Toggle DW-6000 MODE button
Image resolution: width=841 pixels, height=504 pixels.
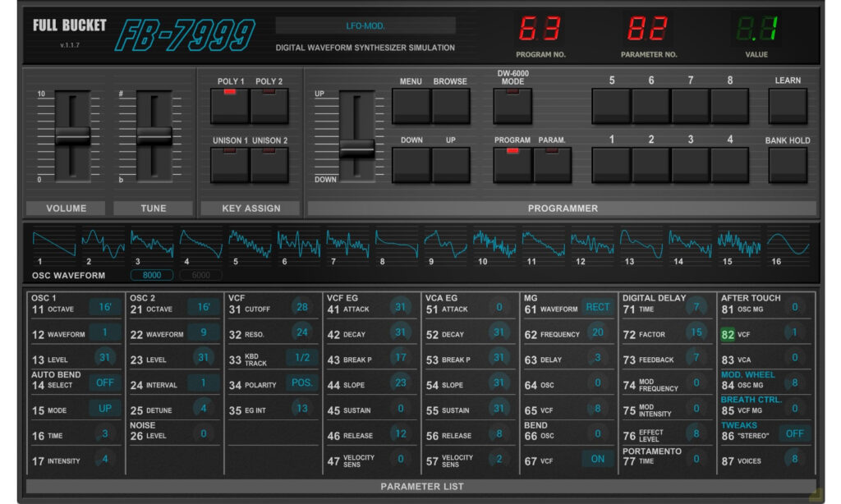coord(512,106)
